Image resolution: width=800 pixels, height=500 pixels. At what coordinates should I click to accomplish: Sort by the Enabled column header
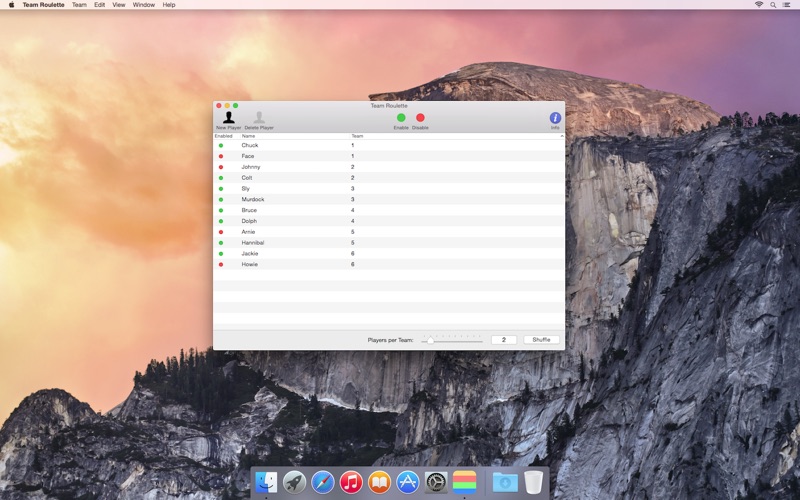(x=223, y=136)
